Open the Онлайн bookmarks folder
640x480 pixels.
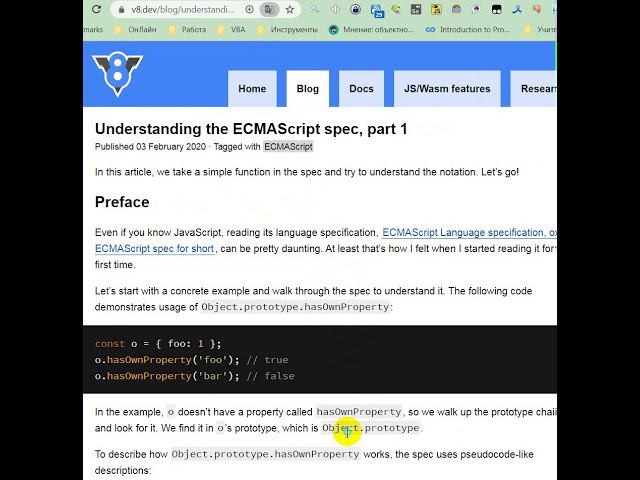click(x=136, y=29)
